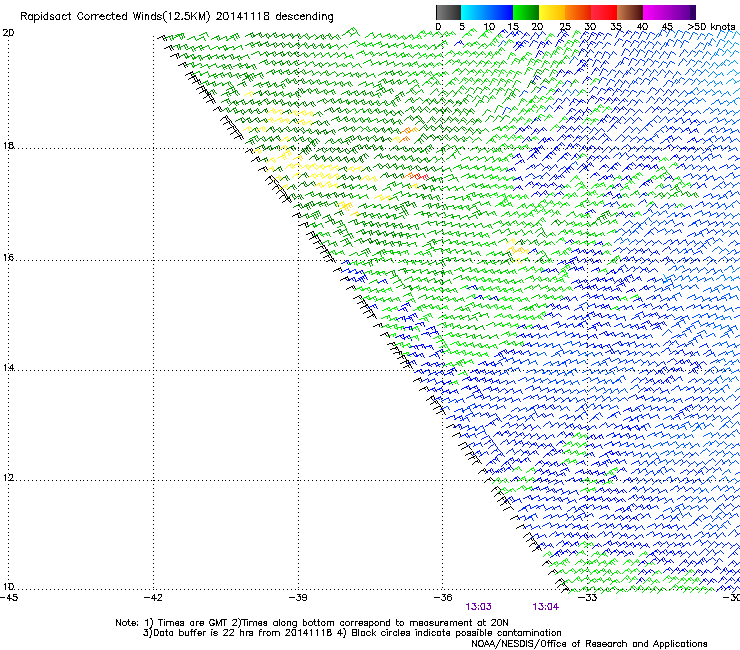This screenshot has width=740, height=650.
Task: Click the '25' legend value under color bar
Action: tap(565, 27)
